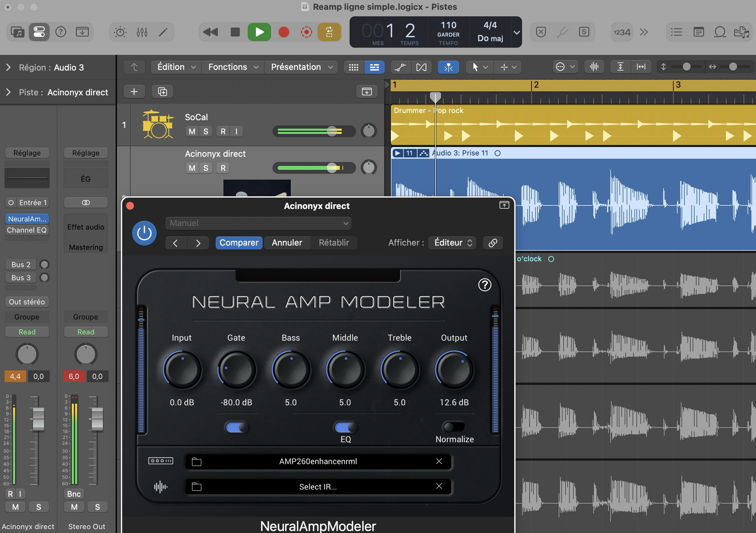Image resolution: width=756 pixels, height=533 pixels.
Task: Click the duplicate track icon
Action: 162,91
